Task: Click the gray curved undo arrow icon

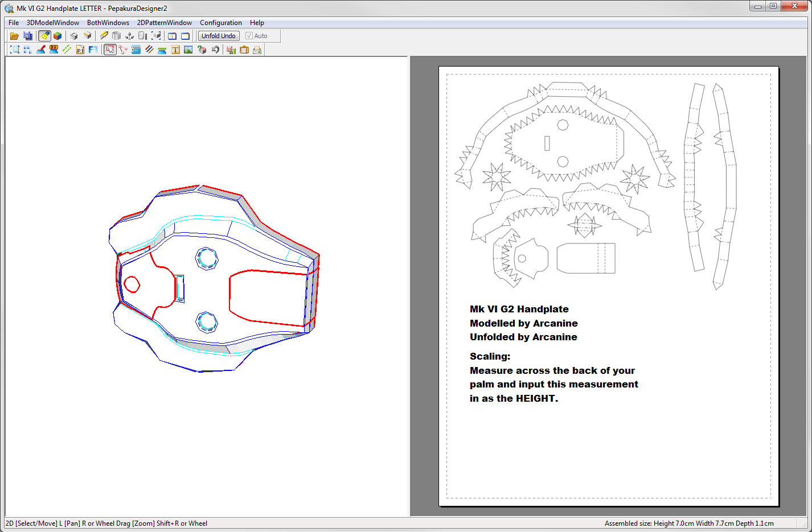Action: pos(215,50)
